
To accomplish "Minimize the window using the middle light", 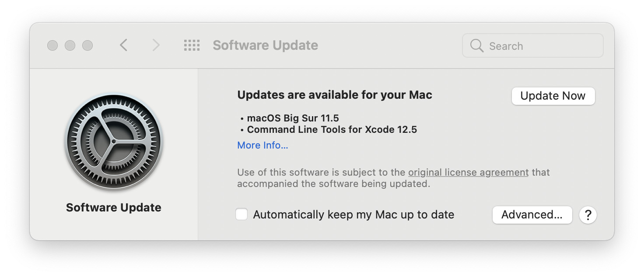I will click(70, 45).
